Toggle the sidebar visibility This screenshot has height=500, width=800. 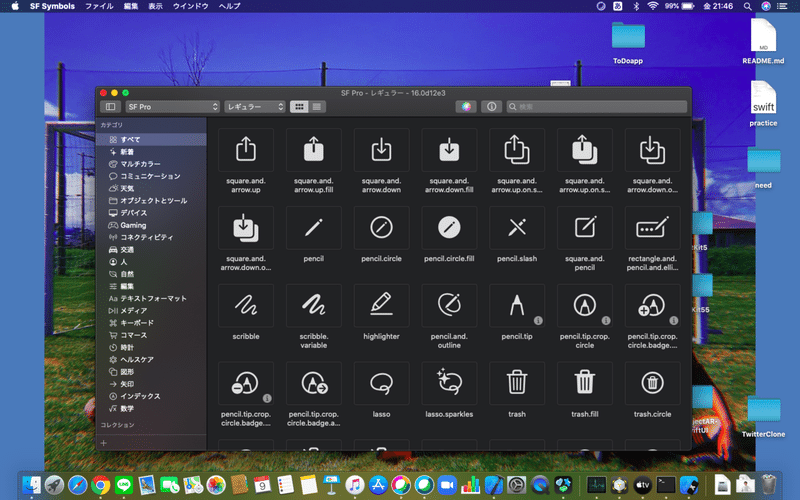110,106
